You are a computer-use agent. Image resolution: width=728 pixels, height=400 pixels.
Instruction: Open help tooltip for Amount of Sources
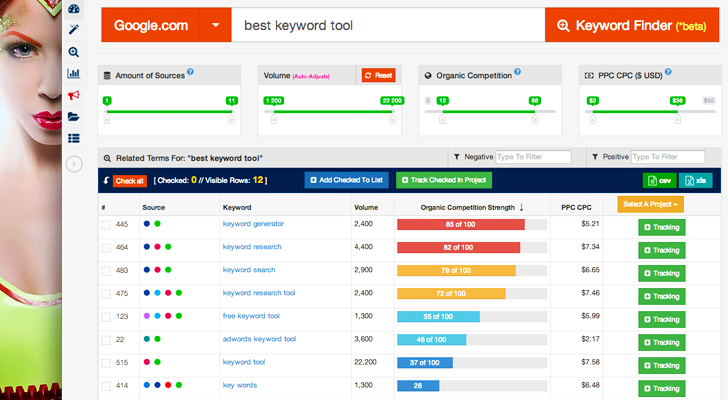click(190, 72)
